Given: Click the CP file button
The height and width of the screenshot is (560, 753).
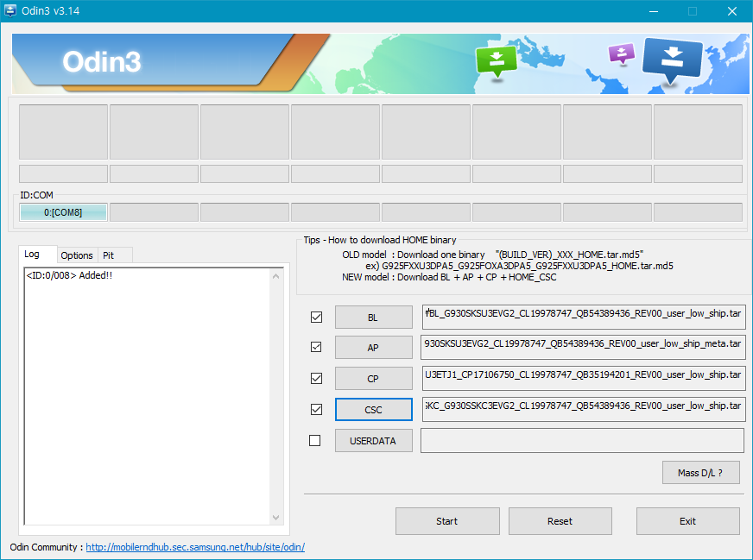Looking at the screenshot, I should tap(373, 379).
